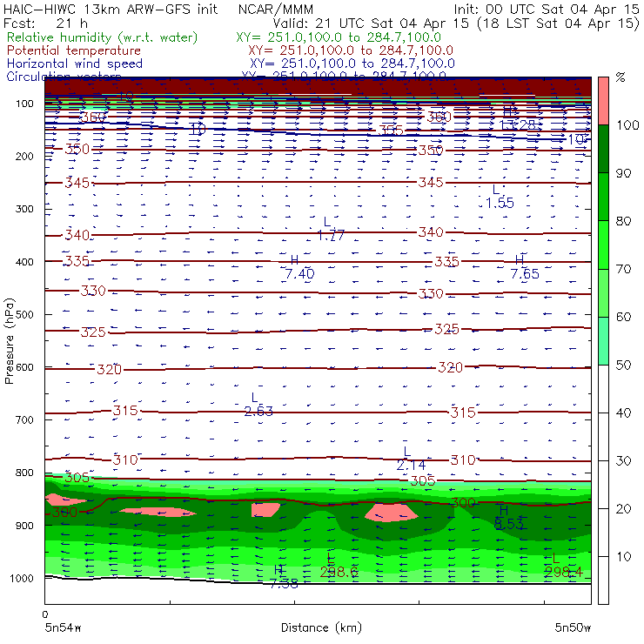This screenshot has height=644, width=644.
Task: Click the '500' pressure axis tick label
Action: click(24, 315)
